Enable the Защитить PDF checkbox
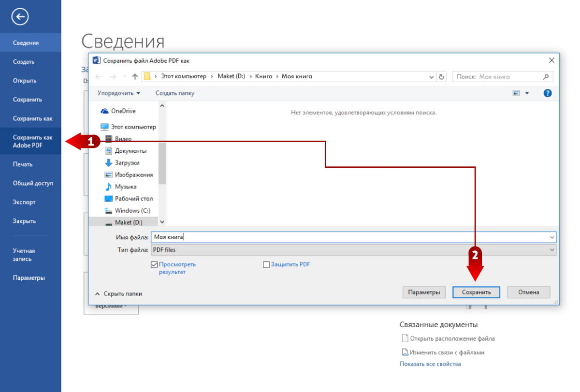The width and height of the screenshot is (580, 392). pos(266,264)
